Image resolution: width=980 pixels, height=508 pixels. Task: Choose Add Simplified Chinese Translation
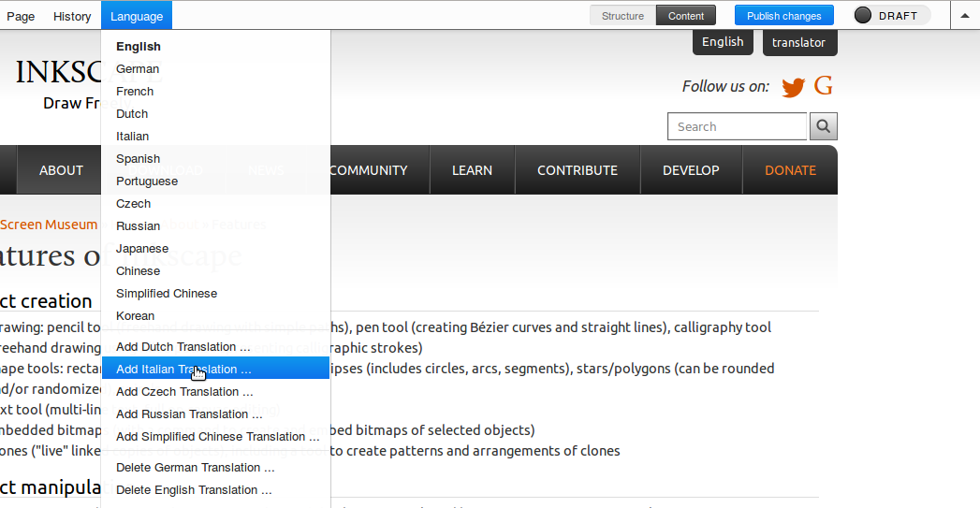217,436
